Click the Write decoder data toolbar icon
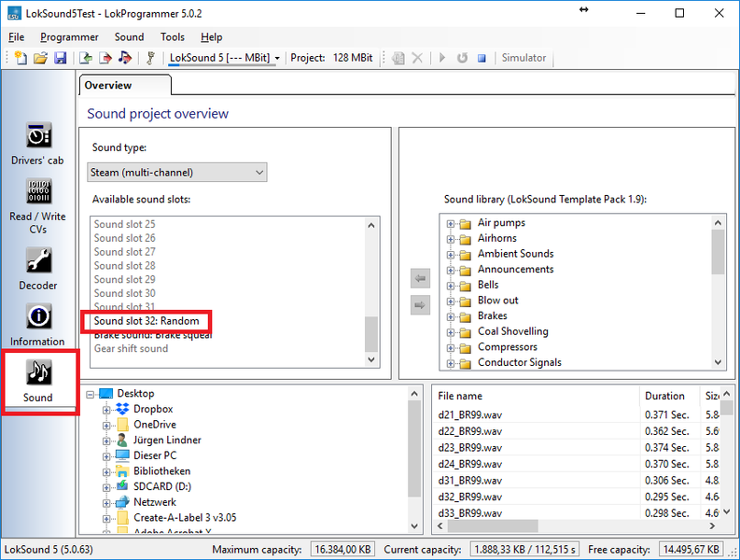740x560 pixels. [105, 58]
